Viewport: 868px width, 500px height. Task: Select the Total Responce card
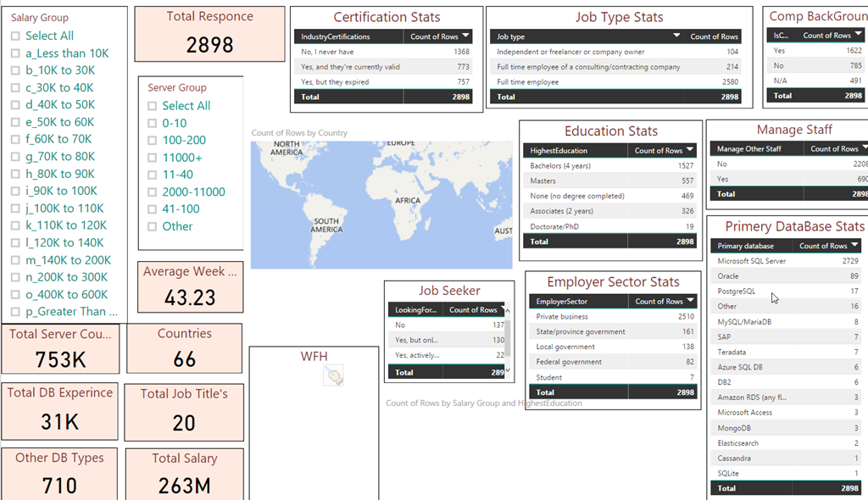point(209,34)
